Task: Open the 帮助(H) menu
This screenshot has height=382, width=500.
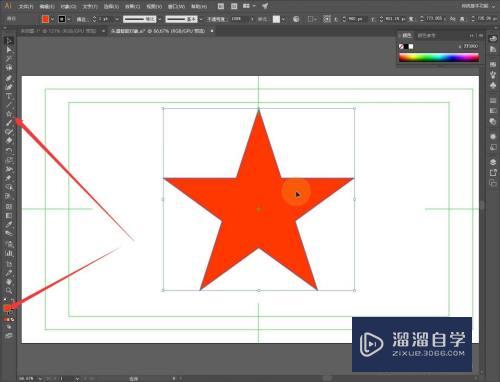Action: [x=199, y=6]
